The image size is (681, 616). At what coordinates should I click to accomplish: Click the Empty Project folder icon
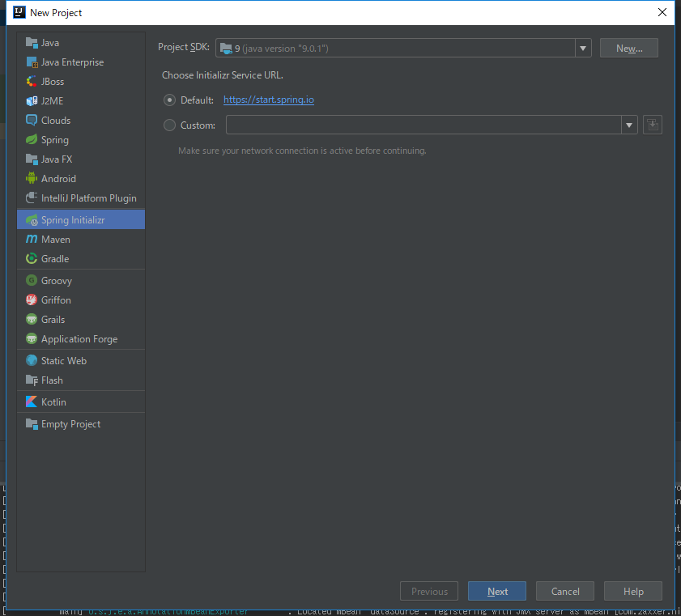pos(32,423)
